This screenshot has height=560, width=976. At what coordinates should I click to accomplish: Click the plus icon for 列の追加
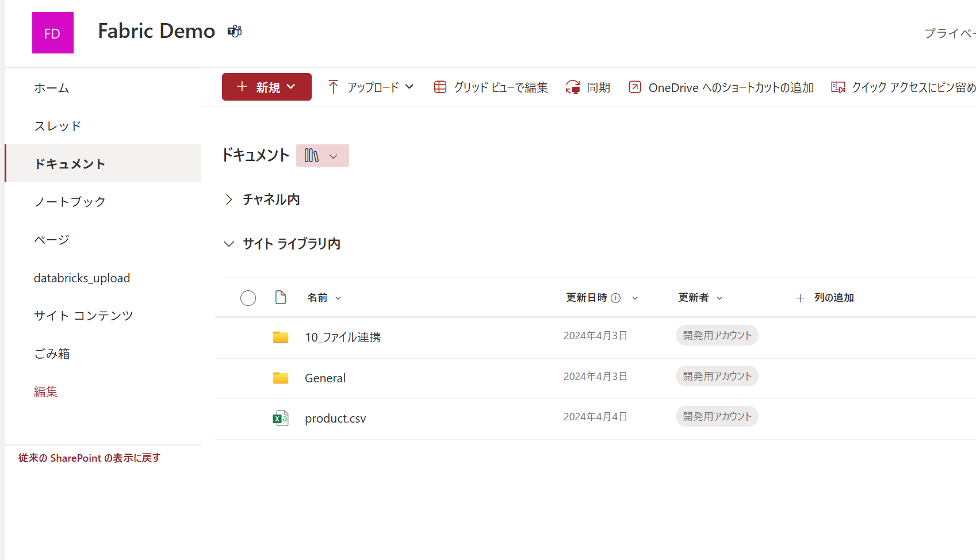click(x=800, y=298)
